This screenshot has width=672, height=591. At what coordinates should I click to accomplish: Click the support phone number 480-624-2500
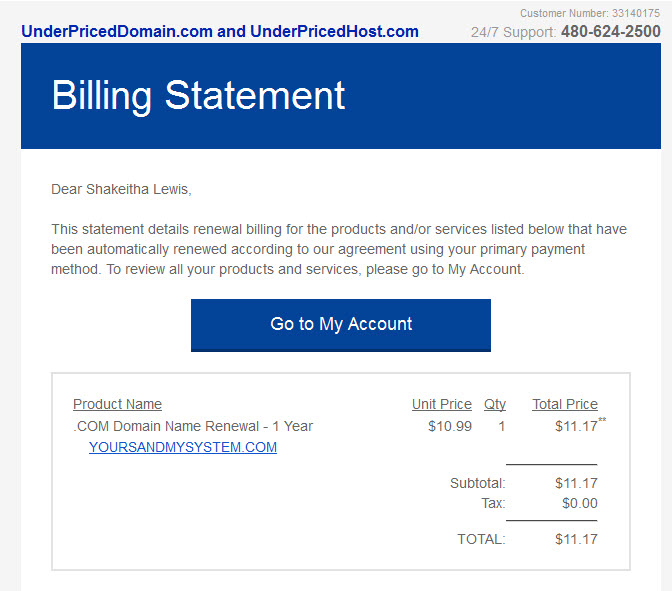point(611,31)
